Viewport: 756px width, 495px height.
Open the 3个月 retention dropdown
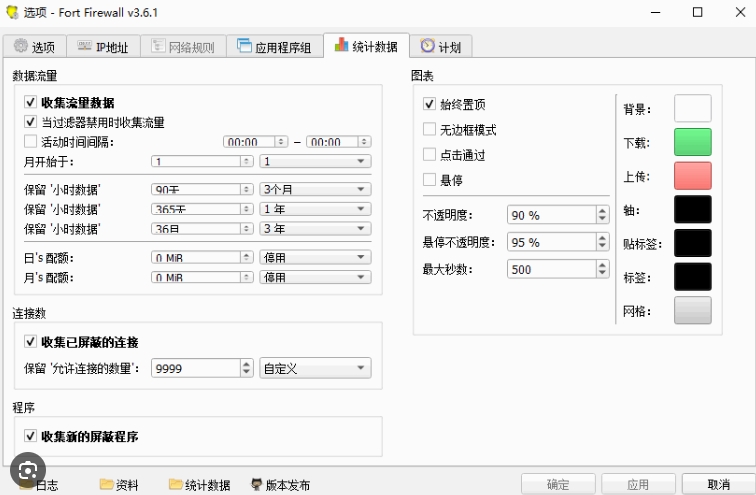(x=315, y=189)
